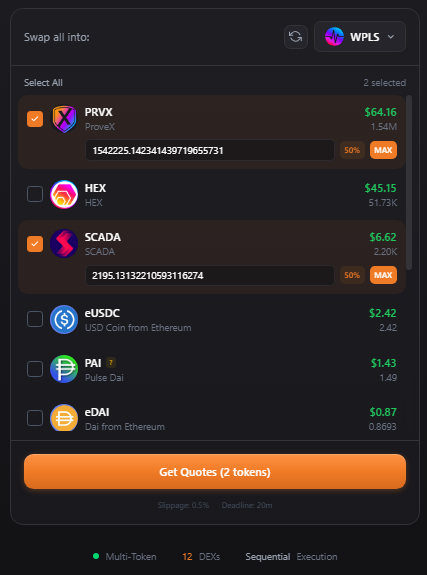Open the WPLS output token dropdown
The image size is (427, 575).
pyautogui.click(x=360, y=37)
